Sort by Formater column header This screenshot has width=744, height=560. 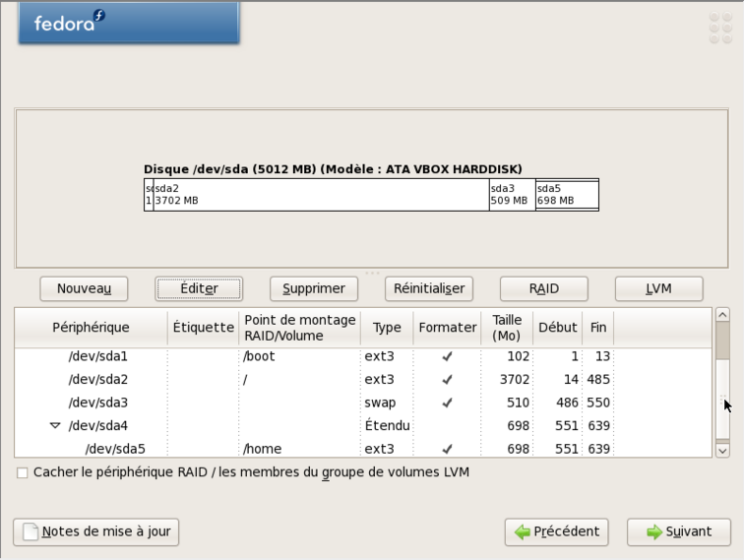[x=448, y=328]
